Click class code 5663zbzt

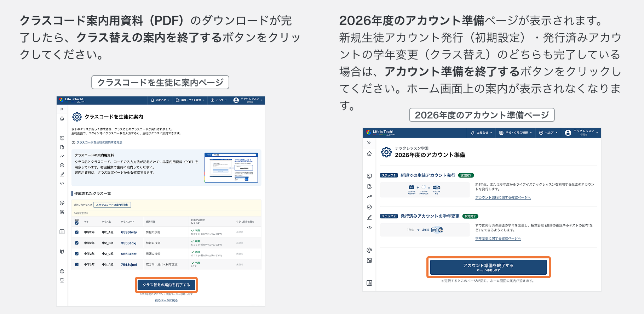(x=129, y=254)
